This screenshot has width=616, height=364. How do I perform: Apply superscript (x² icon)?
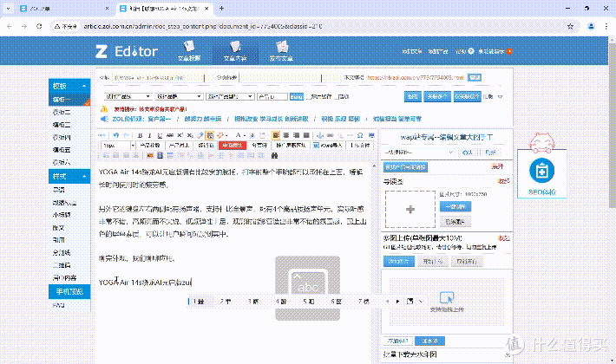[x=180, y=135]
